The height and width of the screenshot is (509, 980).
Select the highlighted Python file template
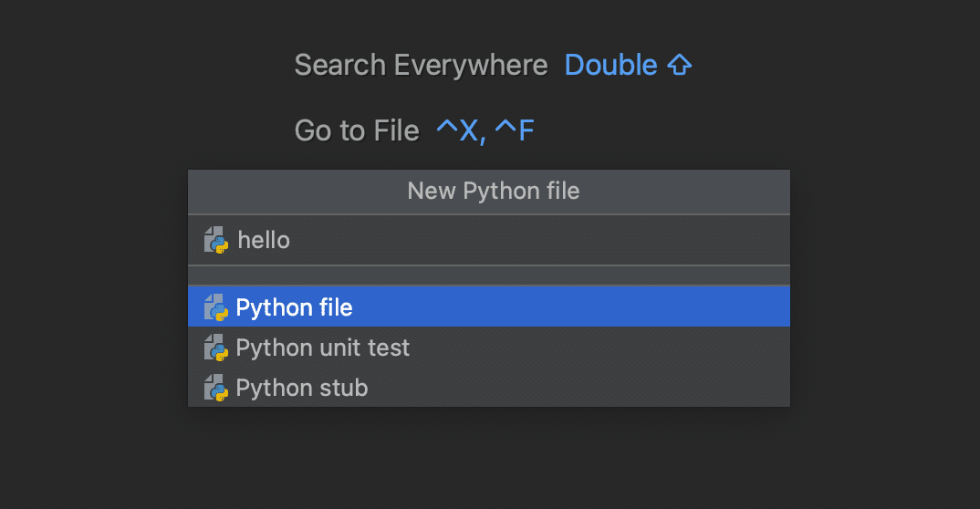[x=489, y=306]
